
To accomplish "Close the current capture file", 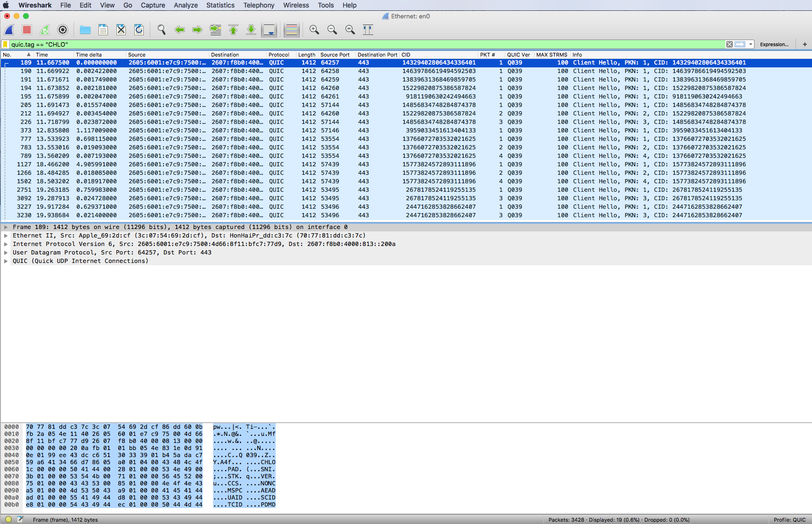I will (121, 30).
